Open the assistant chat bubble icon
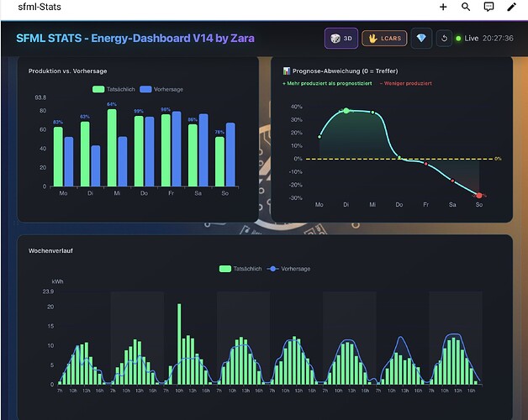The image size is (528, 420). 488,7
